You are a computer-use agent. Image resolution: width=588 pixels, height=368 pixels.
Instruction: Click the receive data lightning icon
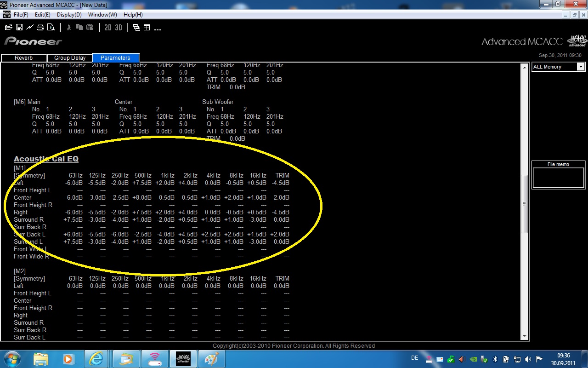pyautogui.click(x=30, y=28)
